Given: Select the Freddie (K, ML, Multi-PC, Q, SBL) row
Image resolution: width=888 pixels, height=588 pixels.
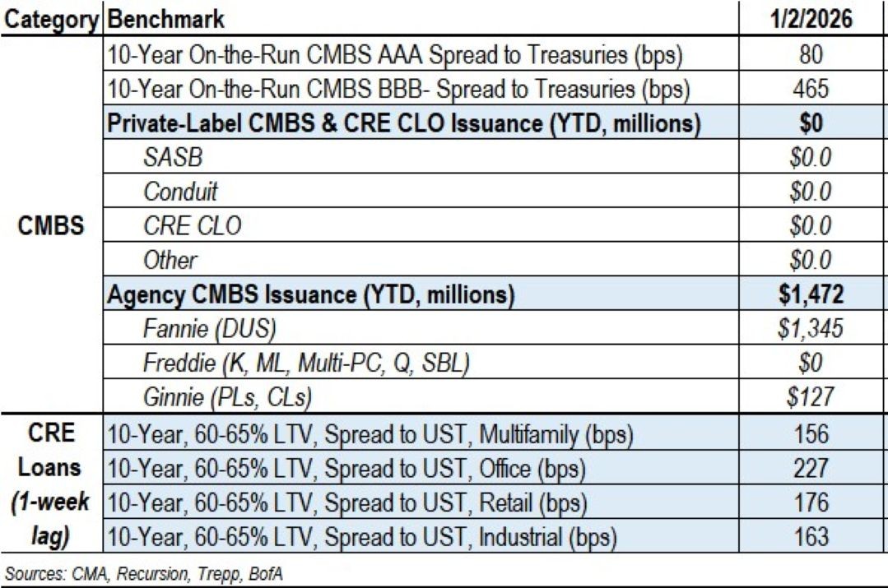Looking at the screenshot, I should pos(305,363).
